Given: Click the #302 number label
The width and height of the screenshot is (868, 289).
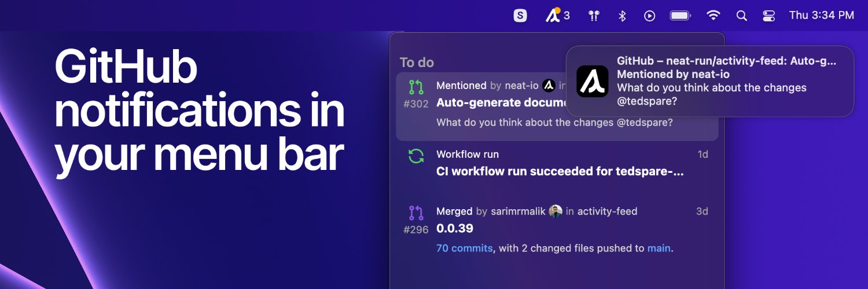Looking at the screenshot, I should click(416, 105).
